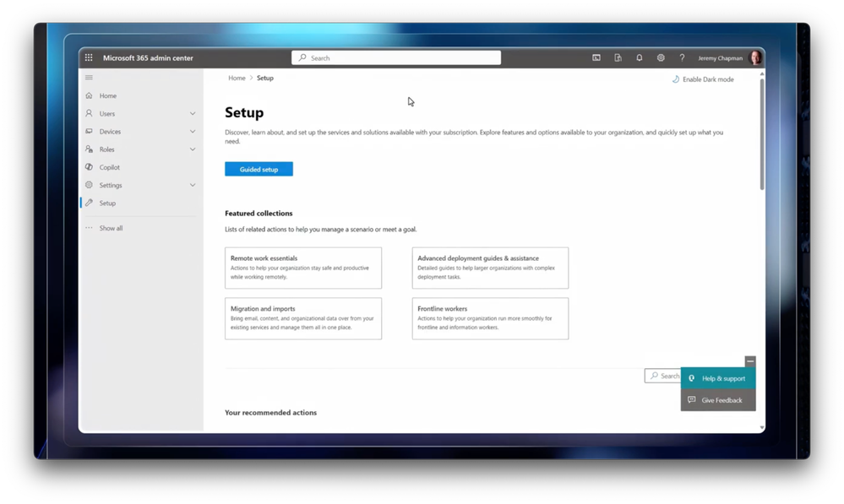Click Give Feedback
The height and width of the screenshot is (504, 844).
point(718,400)
